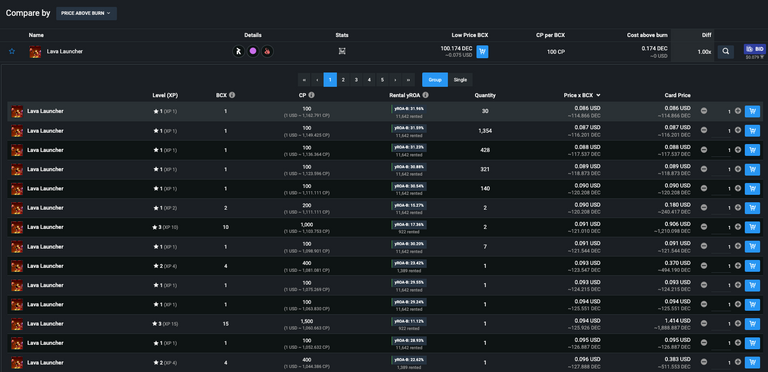Screen dimensions: 768x372
Task: Click the quantity field in the 0.086 USD row
Action: pos(720,112)
